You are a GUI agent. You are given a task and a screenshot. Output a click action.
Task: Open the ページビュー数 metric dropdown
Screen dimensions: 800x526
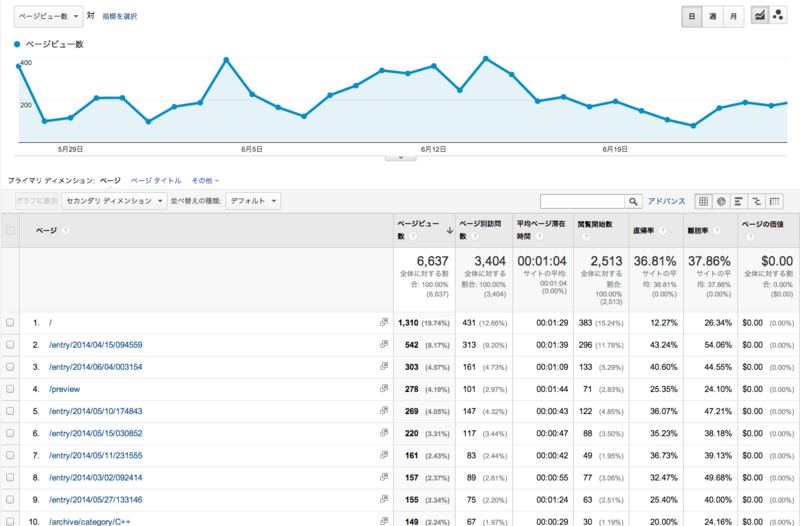pos(48,16)
